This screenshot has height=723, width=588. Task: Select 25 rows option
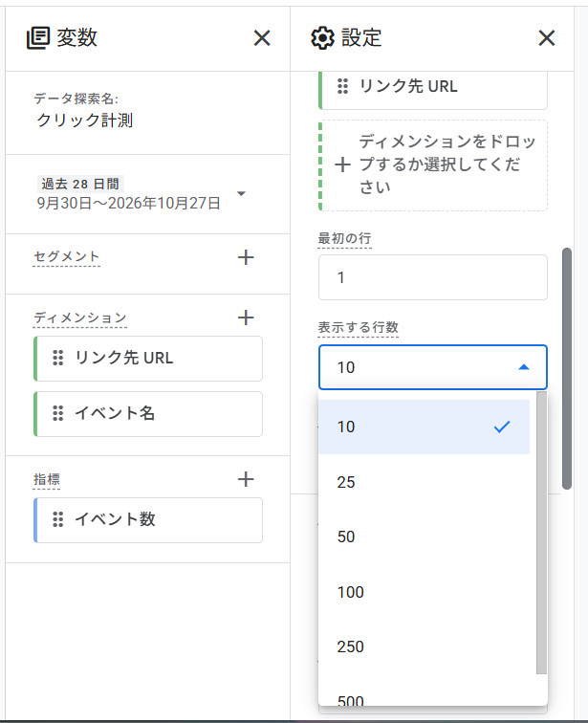(x=424, y=482)
